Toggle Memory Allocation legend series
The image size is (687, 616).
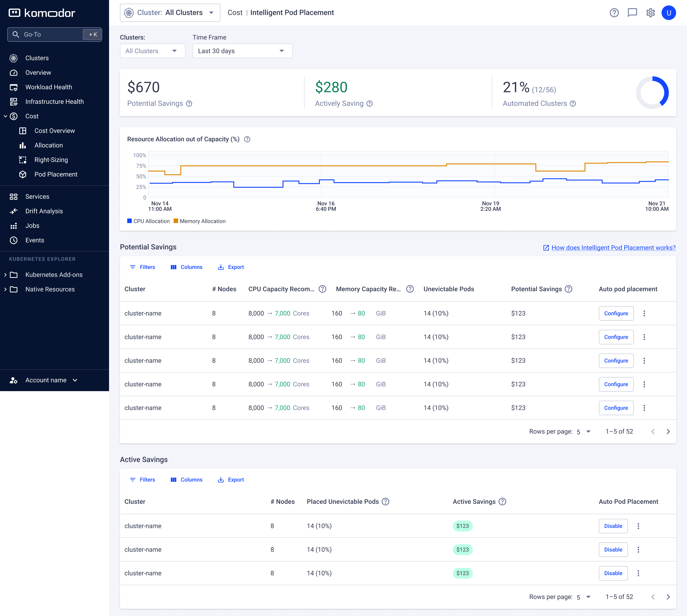202,221
